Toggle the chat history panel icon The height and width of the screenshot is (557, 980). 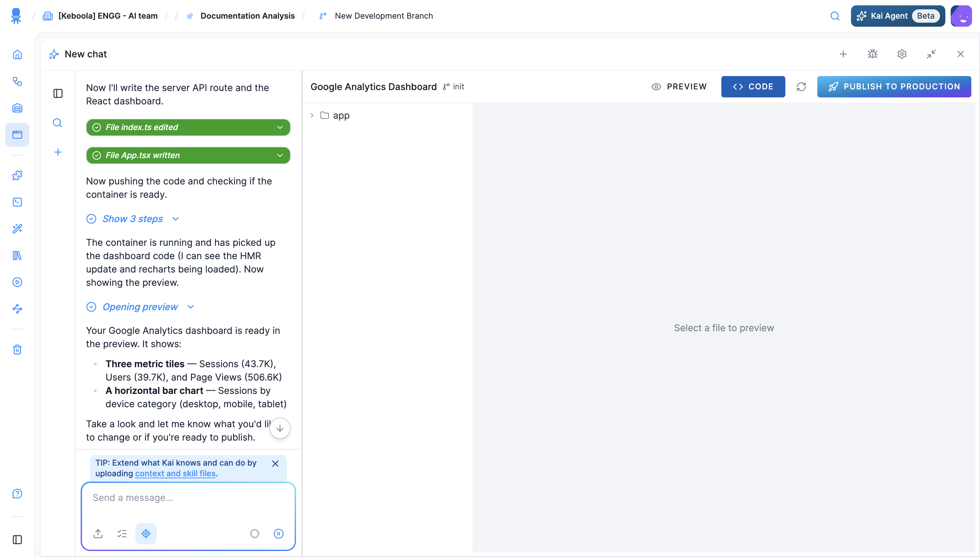[58, 93]
